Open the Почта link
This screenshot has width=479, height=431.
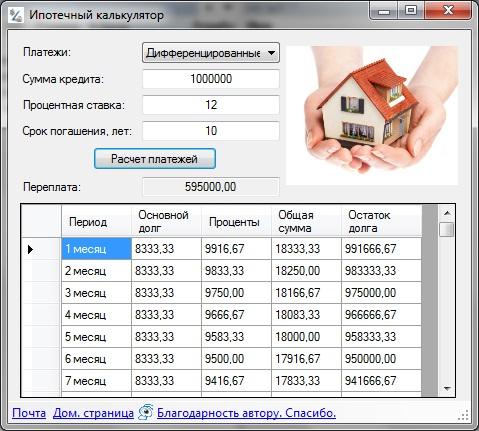coord(29,413)
